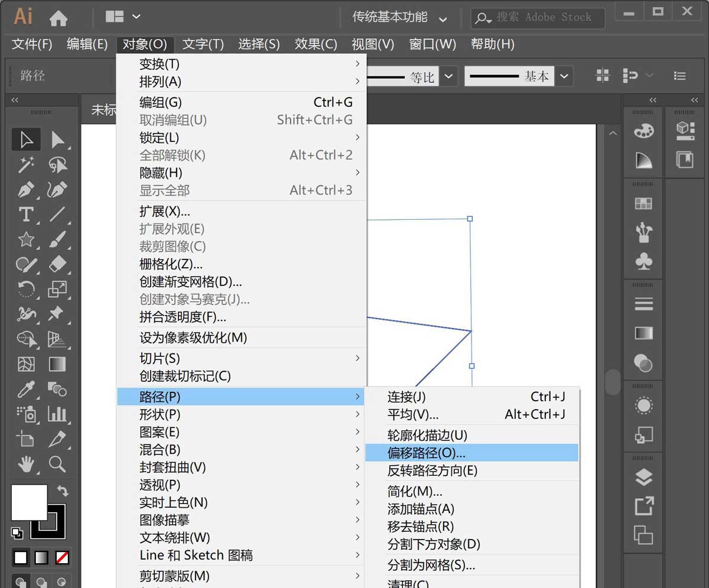Select the Gradient tool
This screenshot has width=709, height=588.
tap(57, 364)
